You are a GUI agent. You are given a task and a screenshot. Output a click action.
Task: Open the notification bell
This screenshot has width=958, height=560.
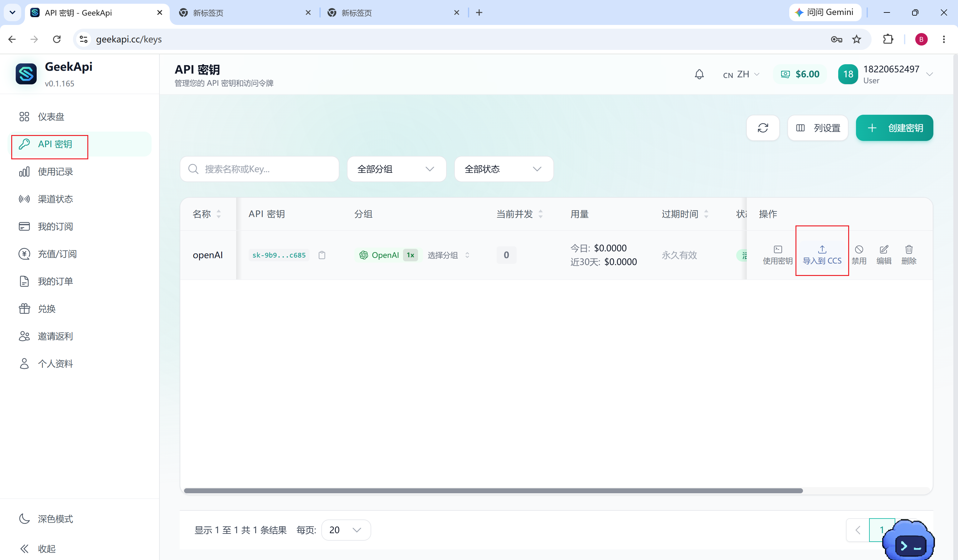[699, 74]
